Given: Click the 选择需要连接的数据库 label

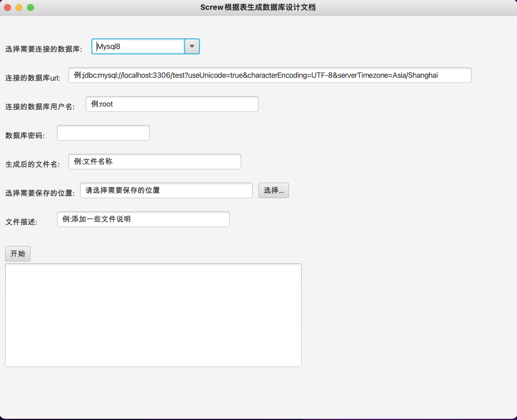Looking at the screenshot, I should 44,49.
